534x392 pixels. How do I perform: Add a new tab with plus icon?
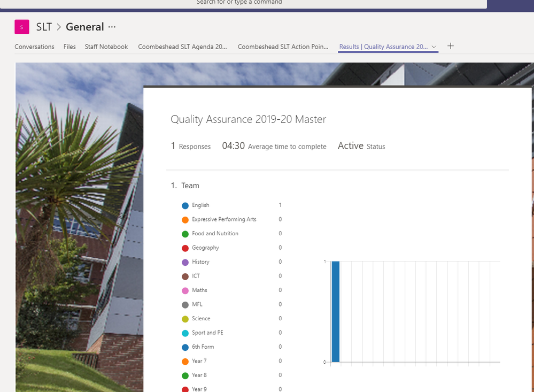point(451,46)
